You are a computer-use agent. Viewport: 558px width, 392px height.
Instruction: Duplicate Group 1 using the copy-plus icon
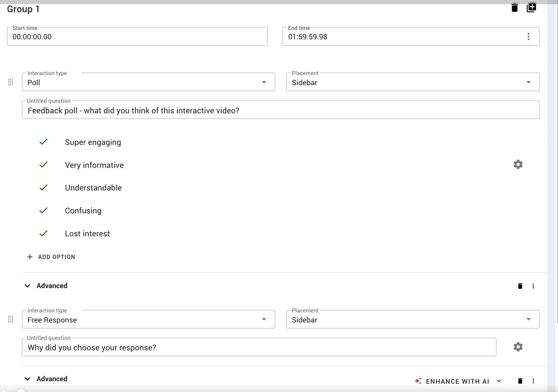click(531, 8)
